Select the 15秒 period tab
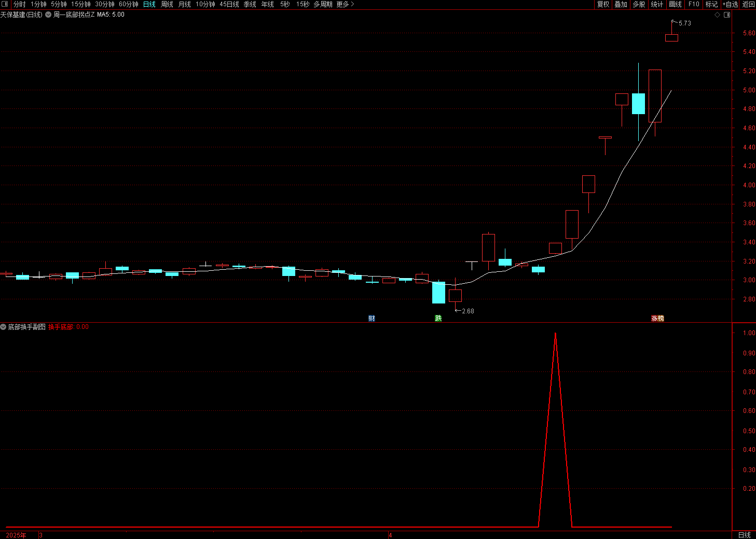Screen dimensions: 756x539 click(303, 4)
